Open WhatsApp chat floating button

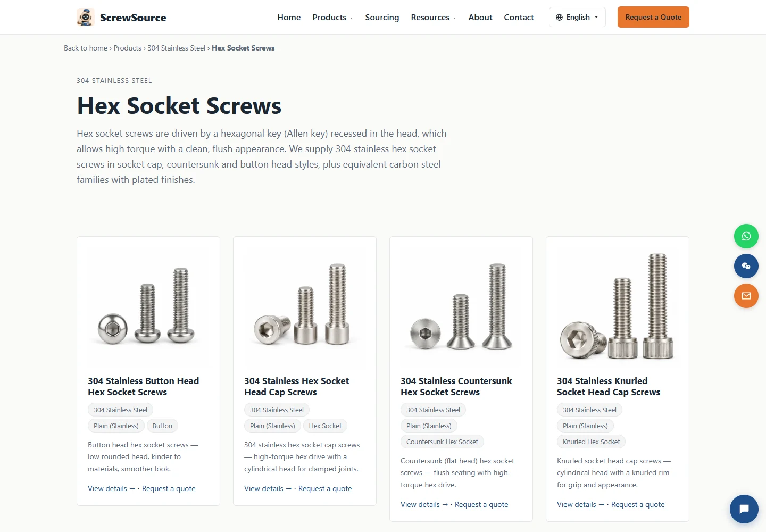tap(746, 236)
